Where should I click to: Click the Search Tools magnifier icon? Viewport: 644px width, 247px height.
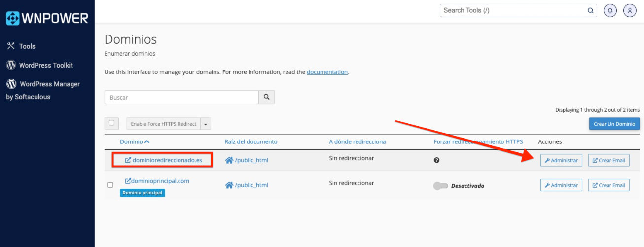(x=591, y=10)
